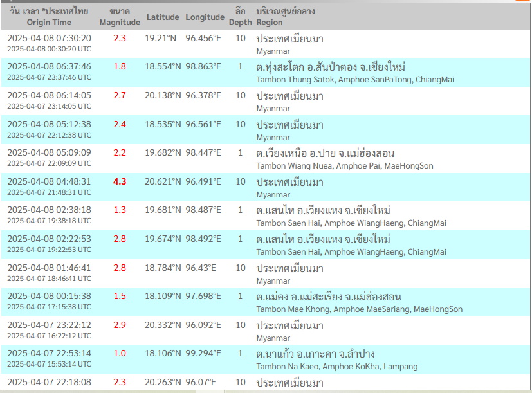Click magnitude 1.5
The width and height of the screenshot is (532, 393).
point(120,297)
